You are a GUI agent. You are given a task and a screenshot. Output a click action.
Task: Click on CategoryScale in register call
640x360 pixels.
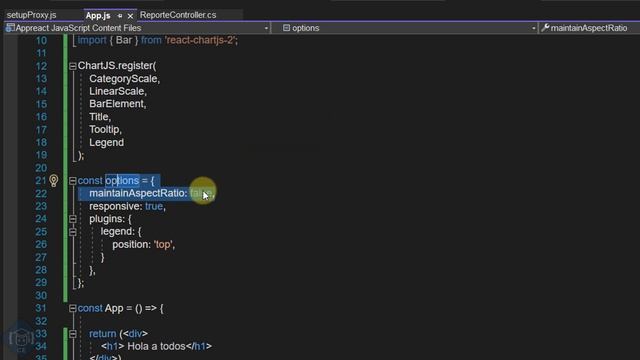pos(123,79)
